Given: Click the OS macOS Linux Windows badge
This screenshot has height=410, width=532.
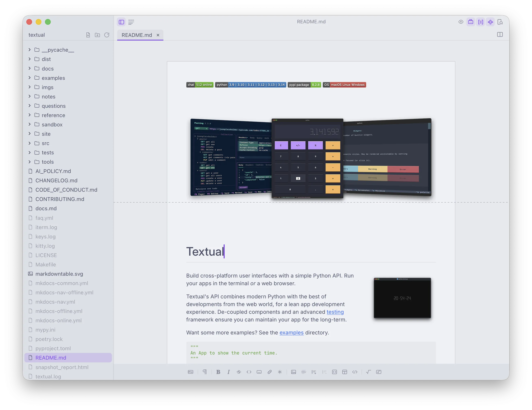Looking at the screenshot, I should tap(344, 85).
